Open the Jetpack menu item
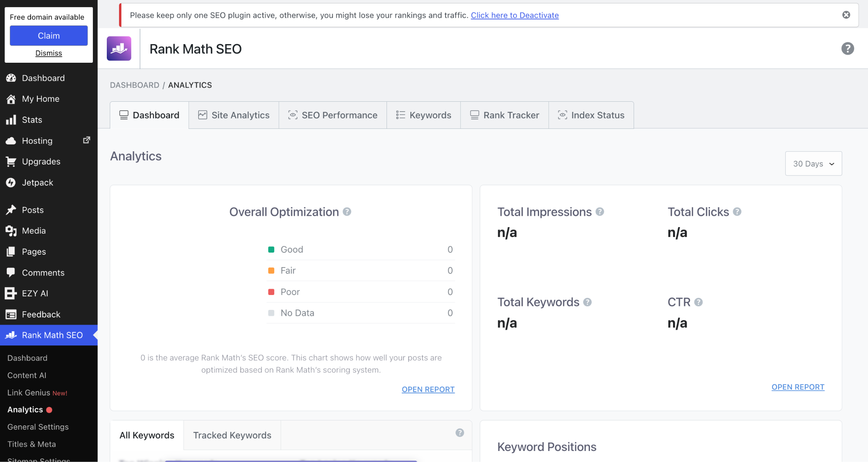 pyautogui.click(x=49, y=183)
